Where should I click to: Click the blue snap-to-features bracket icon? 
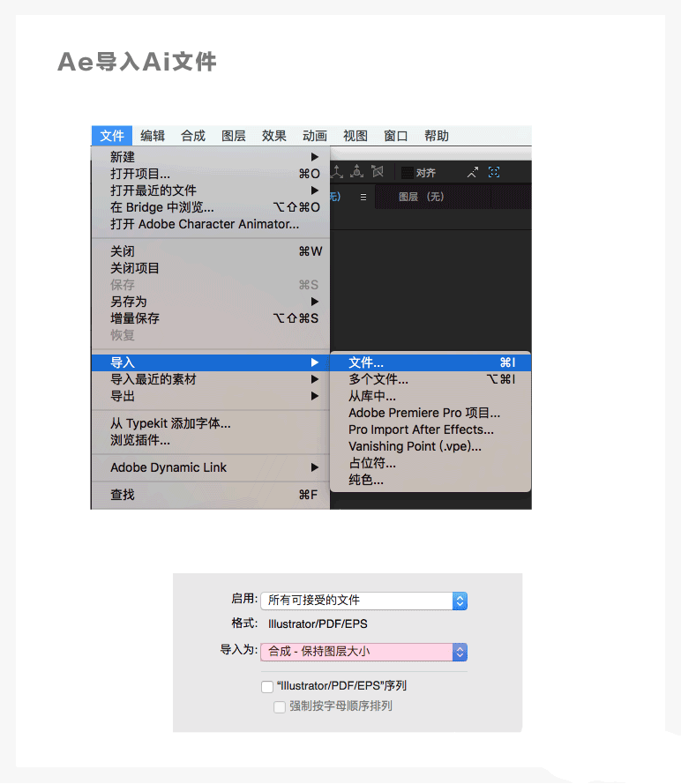point(494,172)
